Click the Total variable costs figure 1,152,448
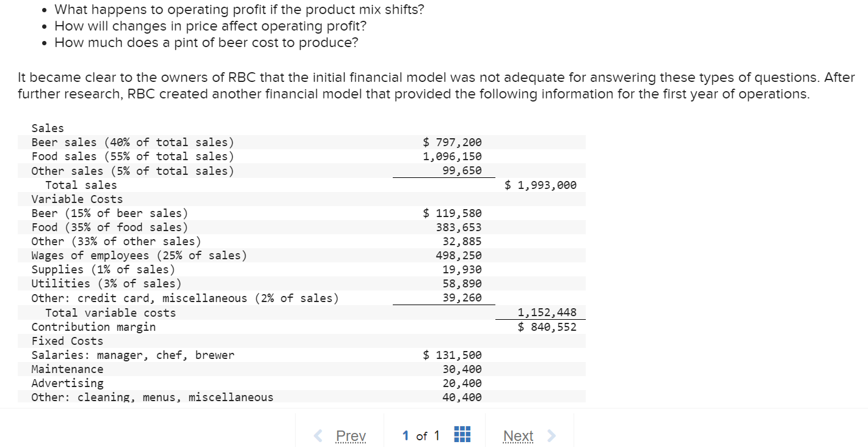This screenshot has height=447, width=868. [546, 312]
